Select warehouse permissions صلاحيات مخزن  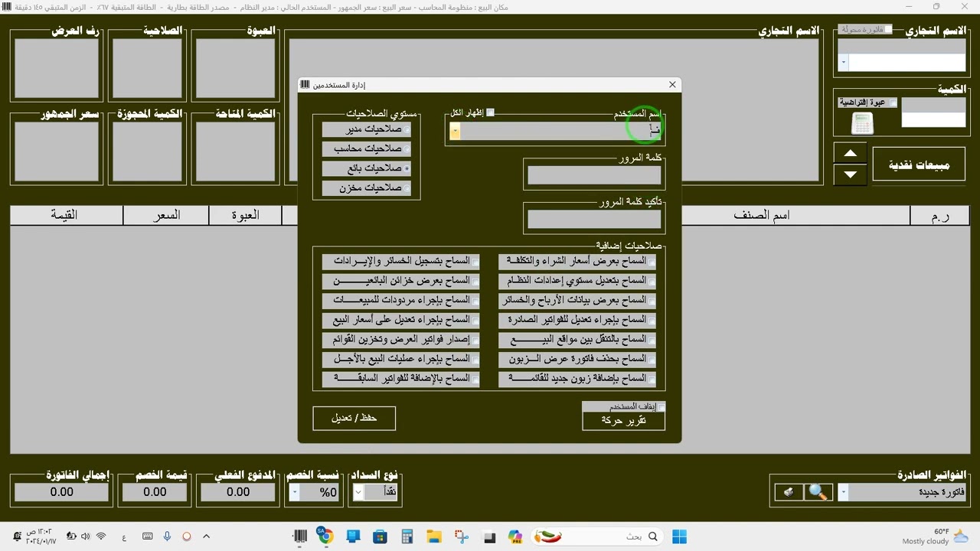367,187
